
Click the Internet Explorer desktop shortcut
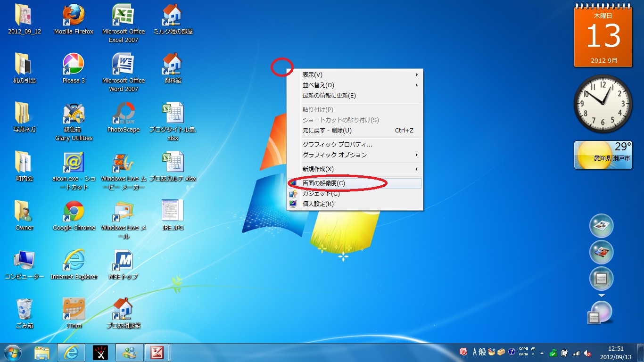(x=74, y=265)
